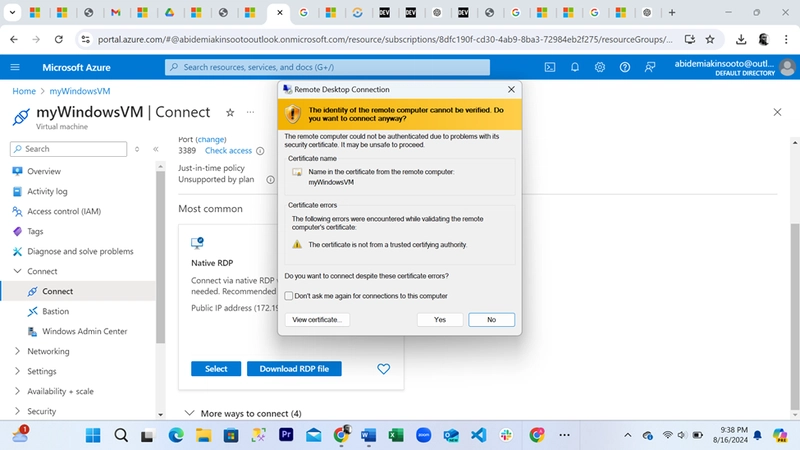Open taskbar Search
Viewport: 800px width, 450px height.
(x=121, y=435)
